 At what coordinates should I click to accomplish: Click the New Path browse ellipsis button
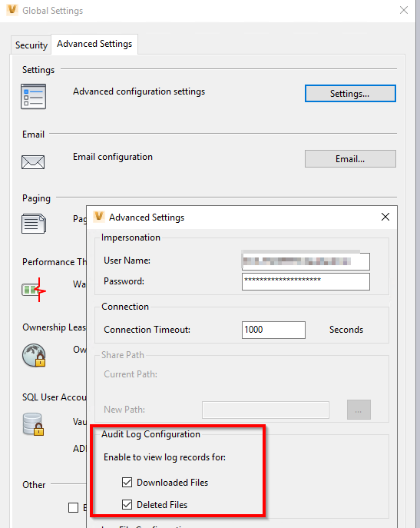click(359, 410)
